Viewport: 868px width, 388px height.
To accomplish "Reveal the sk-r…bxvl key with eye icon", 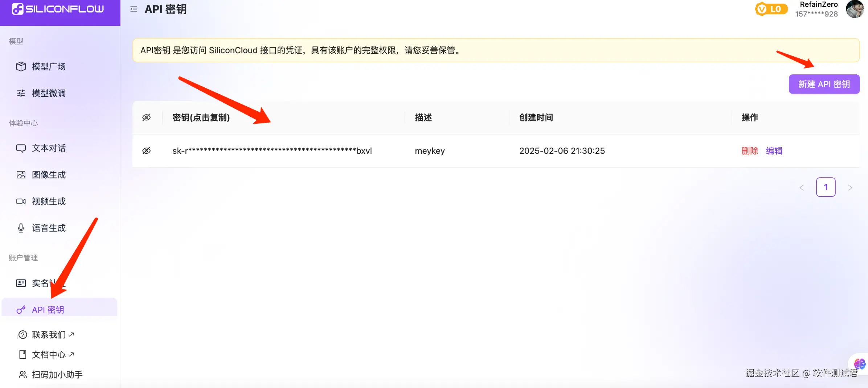I will point(147,151).
